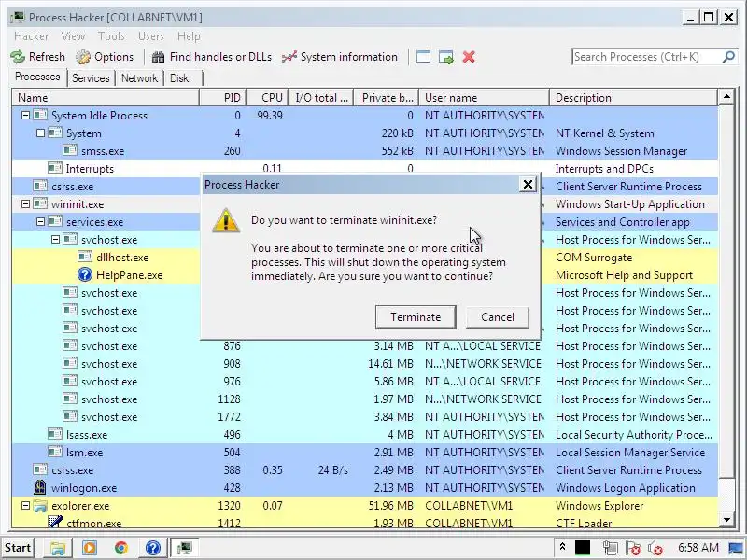This screenshot has width=747, height=560.
Task: Close the terminate confirmation dialog
Action: click(x=528, y=184)
